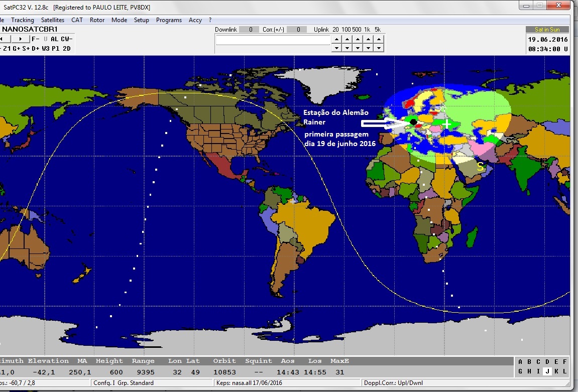Click the F- toolbar control
Viewport: 578px width, 392px height.
coord(35,39)
